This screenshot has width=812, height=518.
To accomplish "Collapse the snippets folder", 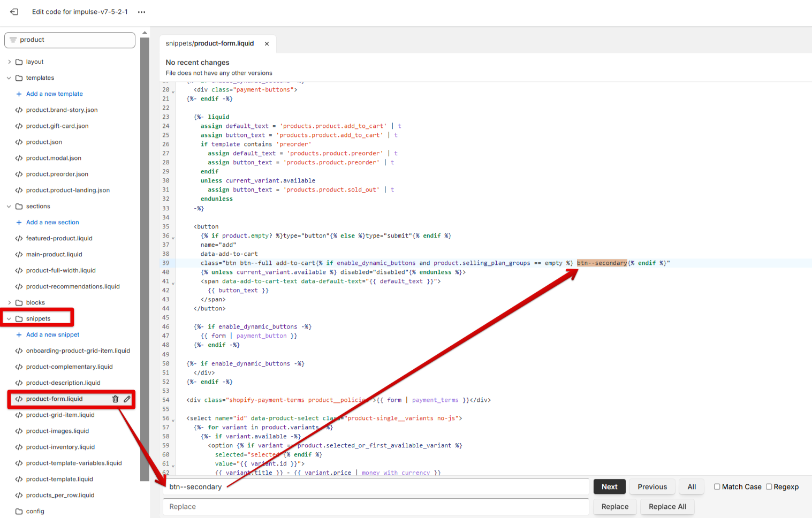I will (9, 319).
